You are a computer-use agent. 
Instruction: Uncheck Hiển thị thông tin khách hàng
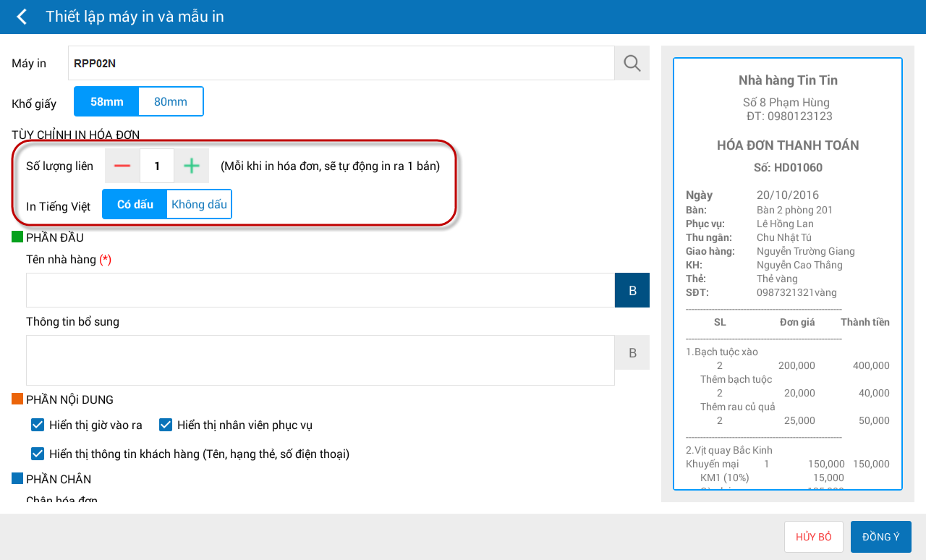point(38,454)
